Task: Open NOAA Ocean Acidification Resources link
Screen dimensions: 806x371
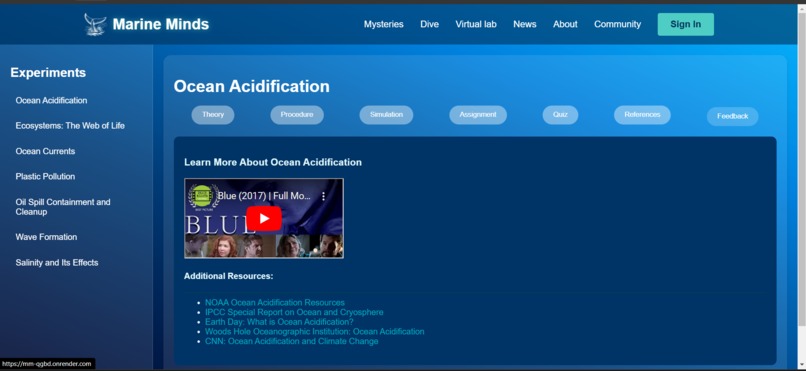Action: pos(275,303)
